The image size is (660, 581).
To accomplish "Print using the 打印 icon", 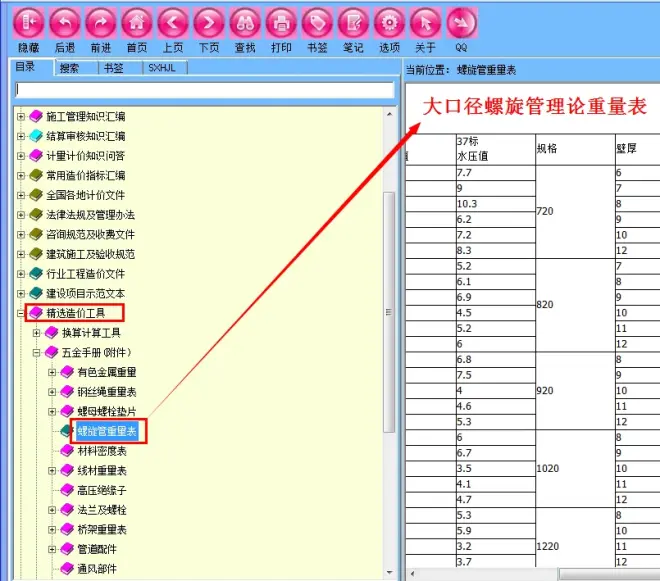I will [281, 22].
